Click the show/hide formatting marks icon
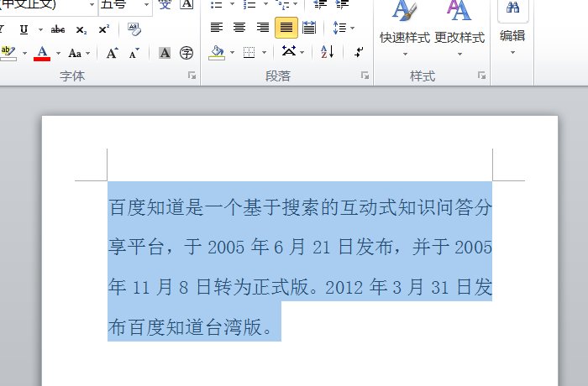588x386 pixels. (359, 52)
